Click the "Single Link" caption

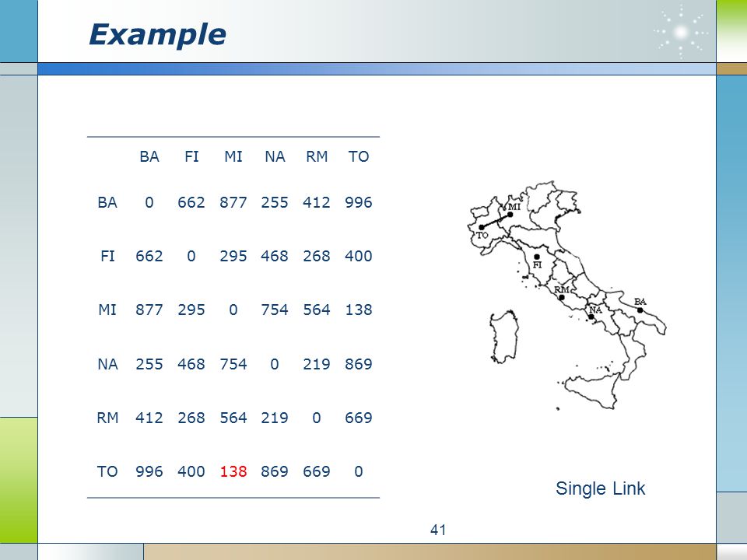(x=600, y=488)
